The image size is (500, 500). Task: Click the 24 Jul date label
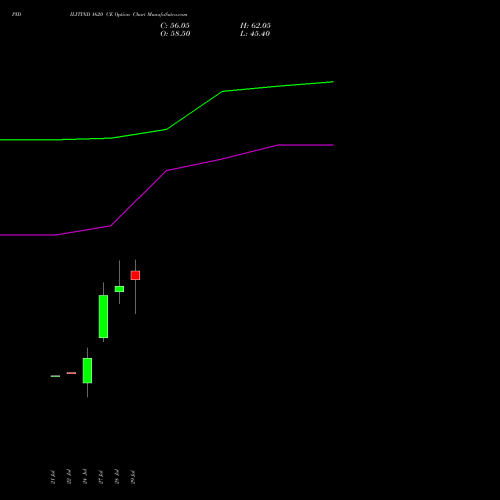[85, 477]
